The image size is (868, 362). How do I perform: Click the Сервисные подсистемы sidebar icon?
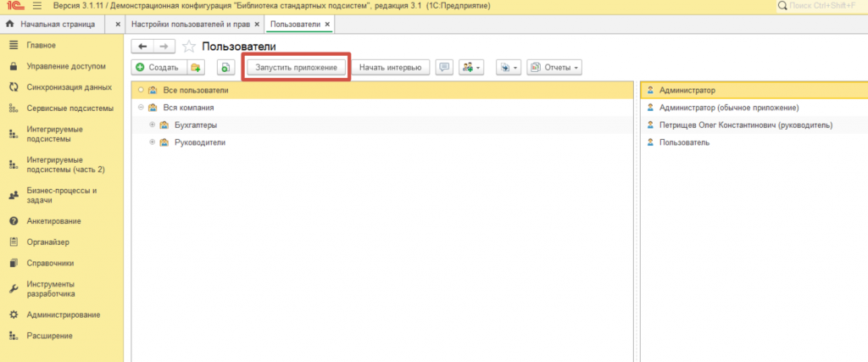tap(14, 108)
